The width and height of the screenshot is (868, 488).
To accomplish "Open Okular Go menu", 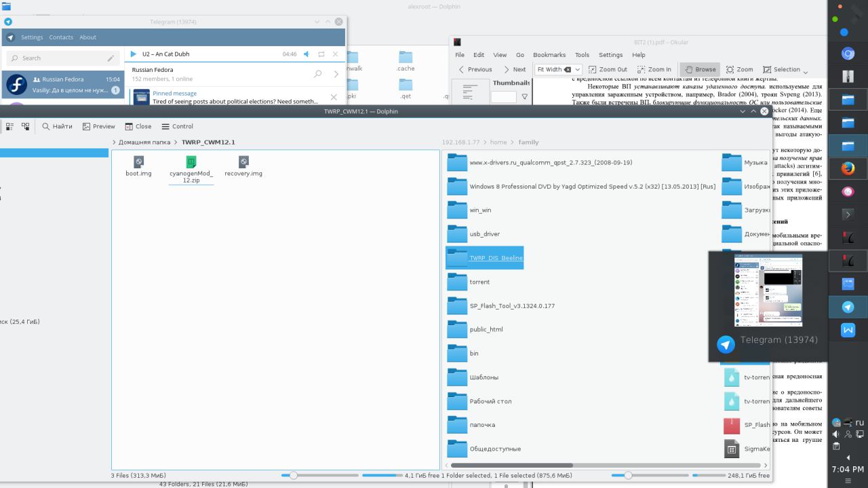I will click(520, 55).
